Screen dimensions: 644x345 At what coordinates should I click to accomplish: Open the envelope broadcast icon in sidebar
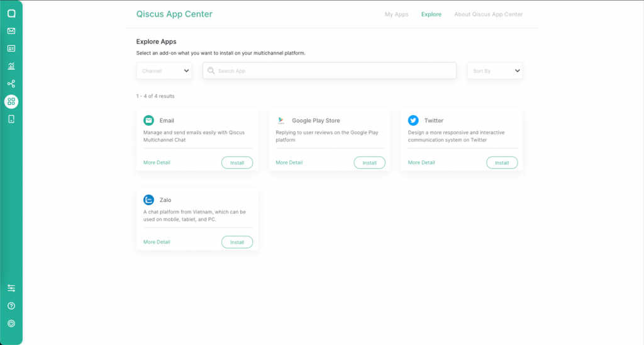pos(11,31)
